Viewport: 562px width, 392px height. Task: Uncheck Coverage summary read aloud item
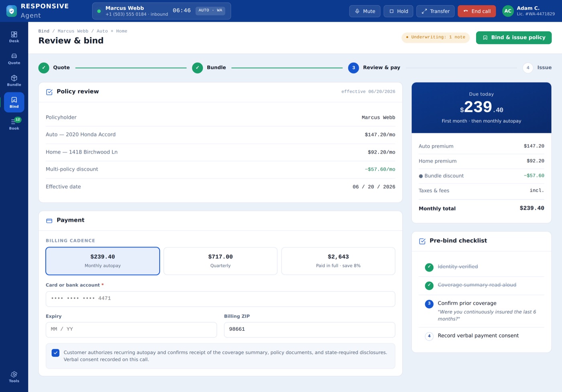pos(429,286)
